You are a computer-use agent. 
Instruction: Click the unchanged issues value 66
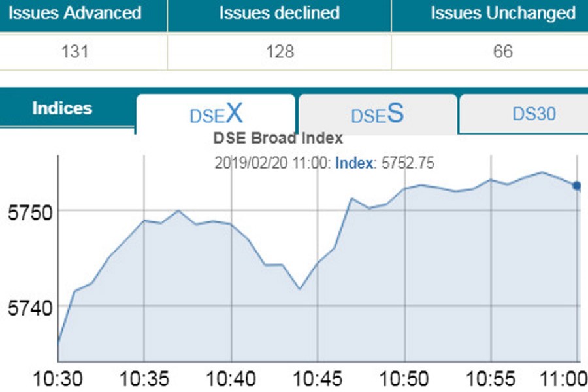[503, 51]
